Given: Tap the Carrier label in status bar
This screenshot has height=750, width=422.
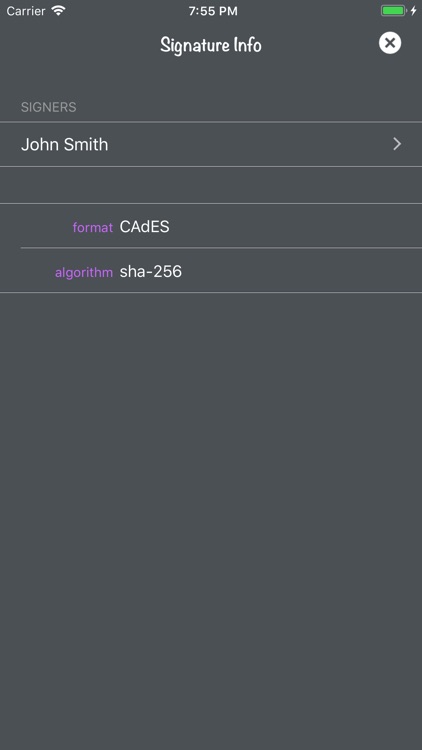Looking at the screenshot, I should click(26, 11).
